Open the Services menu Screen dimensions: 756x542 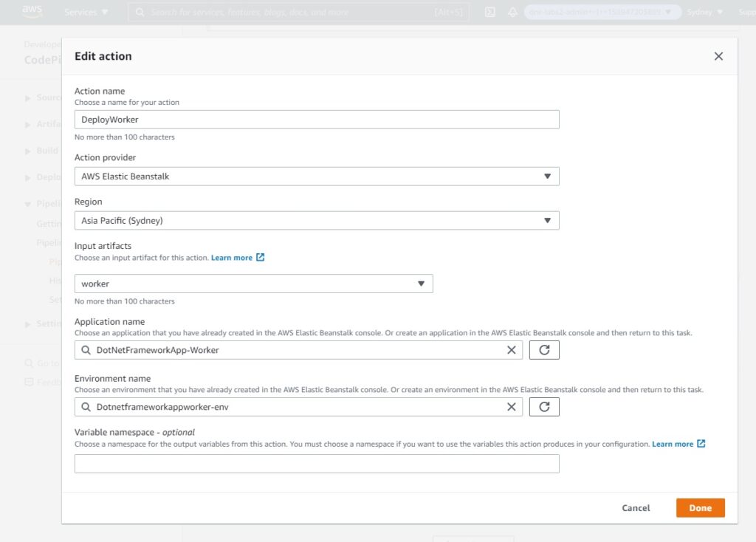84,12
